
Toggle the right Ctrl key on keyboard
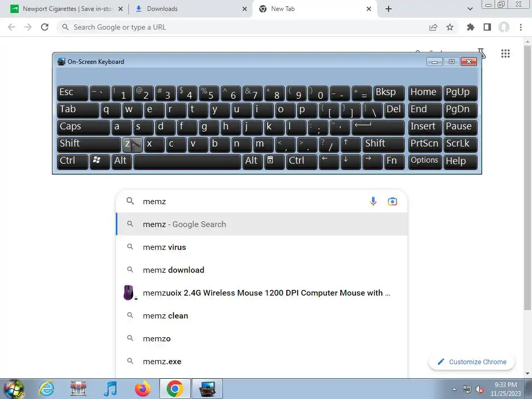point(302,162)
